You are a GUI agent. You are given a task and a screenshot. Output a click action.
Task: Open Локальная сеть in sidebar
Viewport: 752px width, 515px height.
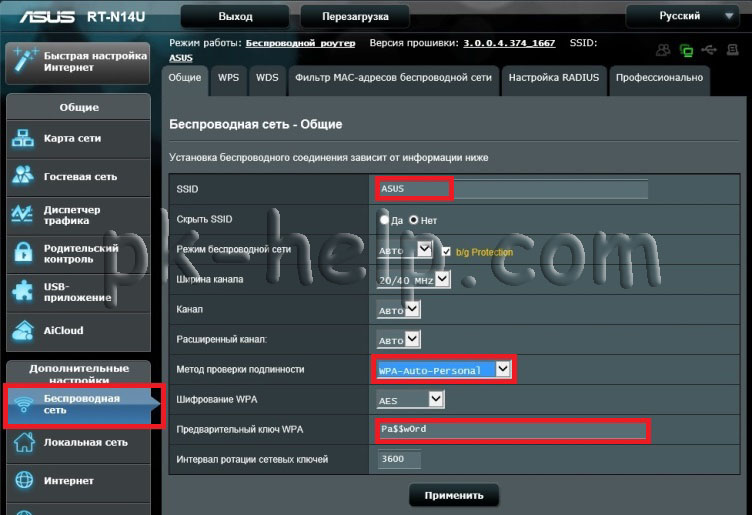click(x=79, y=443)
